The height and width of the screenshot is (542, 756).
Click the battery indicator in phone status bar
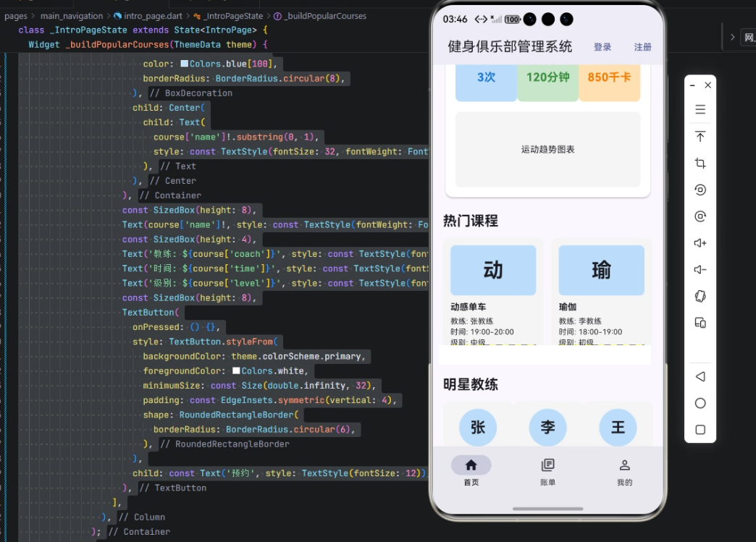513,20
